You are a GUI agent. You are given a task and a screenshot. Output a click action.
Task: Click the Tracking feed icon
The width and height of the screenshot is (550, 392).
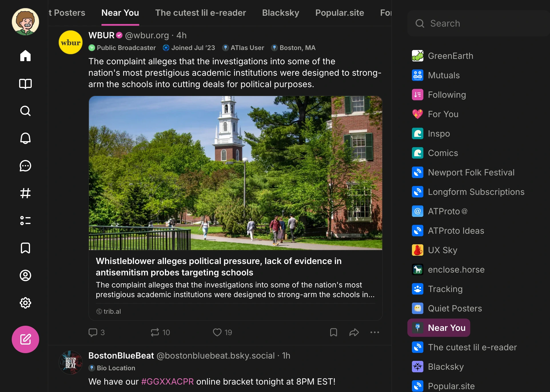418,289
